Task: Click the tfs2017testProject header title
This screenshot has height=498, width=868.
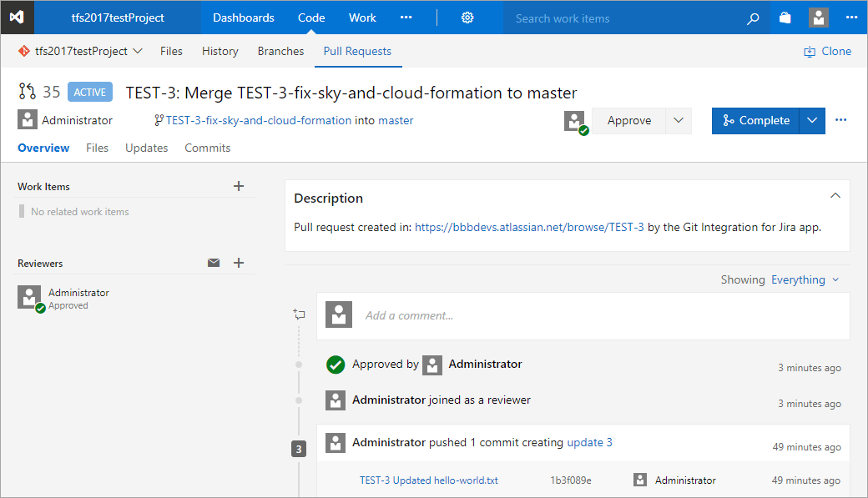Action: pos(118,18)
